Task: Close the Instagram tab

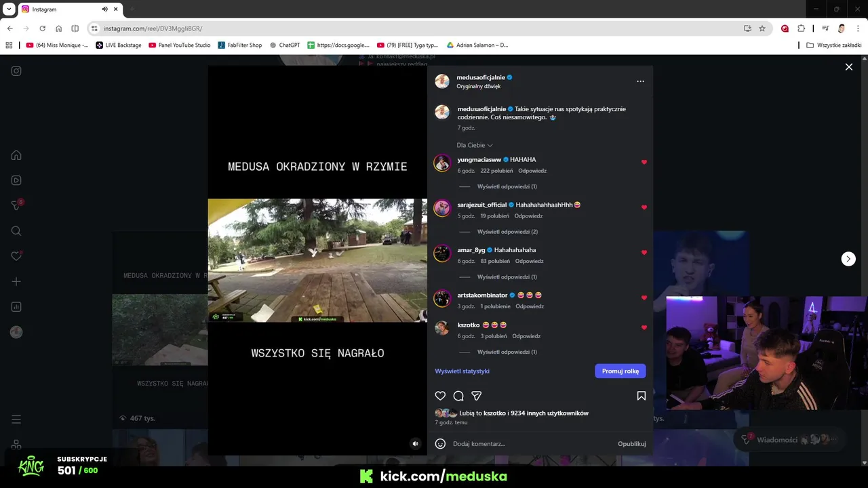Action: click(x=116, y=9)
